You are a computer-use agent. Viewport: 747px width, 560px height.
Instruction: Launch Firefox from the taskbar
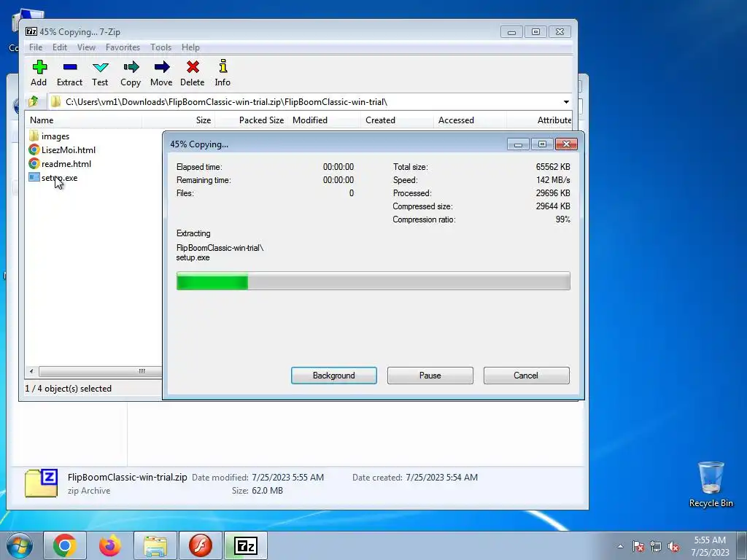pos(109,545)
